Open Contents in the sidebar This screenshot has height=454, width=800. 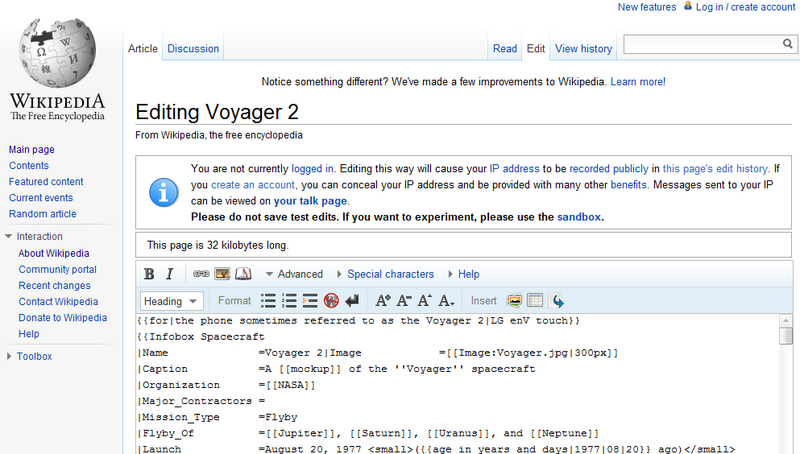coord(29,165)
